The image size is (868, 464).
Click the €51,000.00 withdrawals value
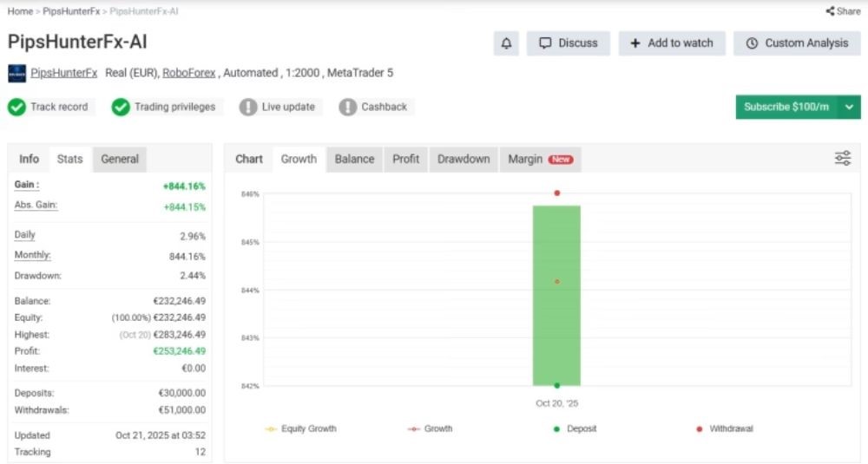tap(181, 410)
